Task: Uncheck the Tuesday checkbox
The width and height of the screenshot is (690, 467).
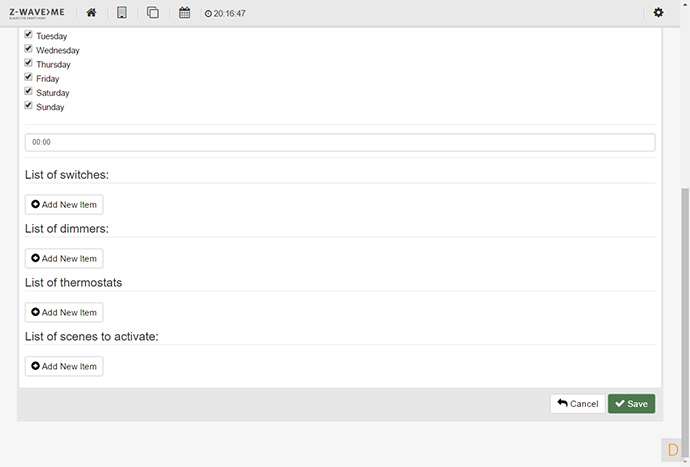Action: (x=29, y=35)
